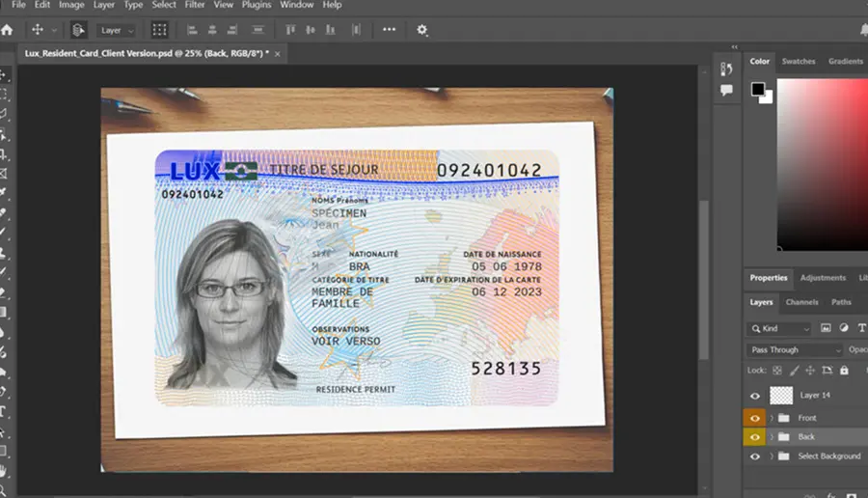Hide the Layer 14 layer visibility
The height and width of the screenshot is (498, 868).
[754, 396]
